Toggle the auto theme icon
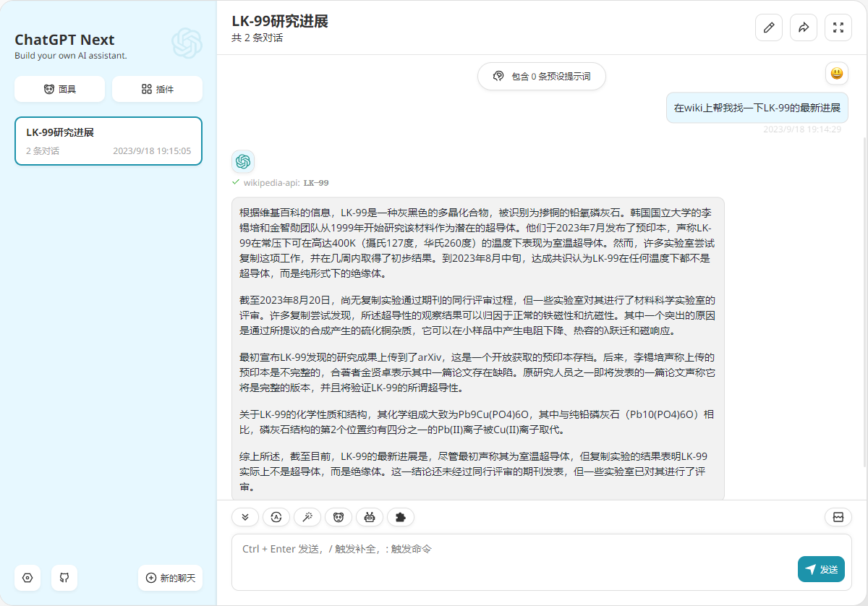The height and width of the screenshot is (606, 868). (276, 517)
